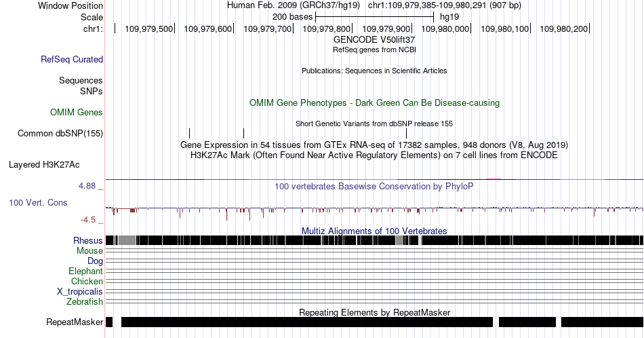Viewport: 644px width, 338px height.
Task: Click the rightmost RepeatMasker block
Action: coord(602,322)
